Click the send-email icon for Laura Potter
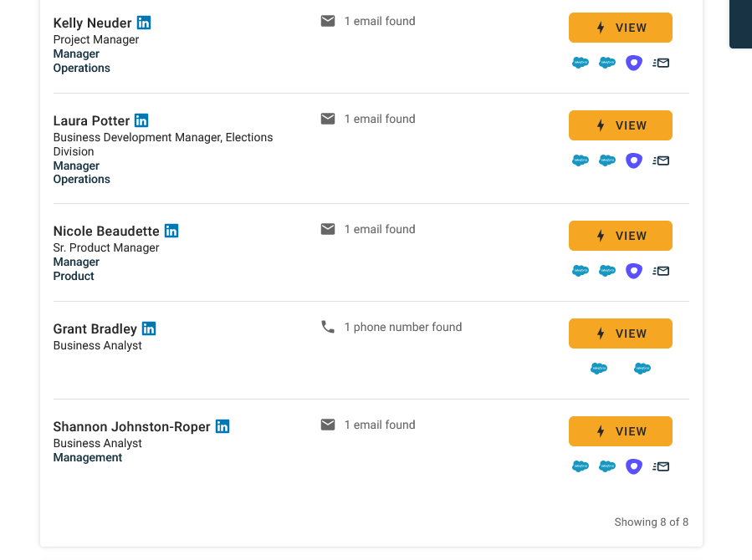This screenshot has width=752, height=560. point(661,160)
